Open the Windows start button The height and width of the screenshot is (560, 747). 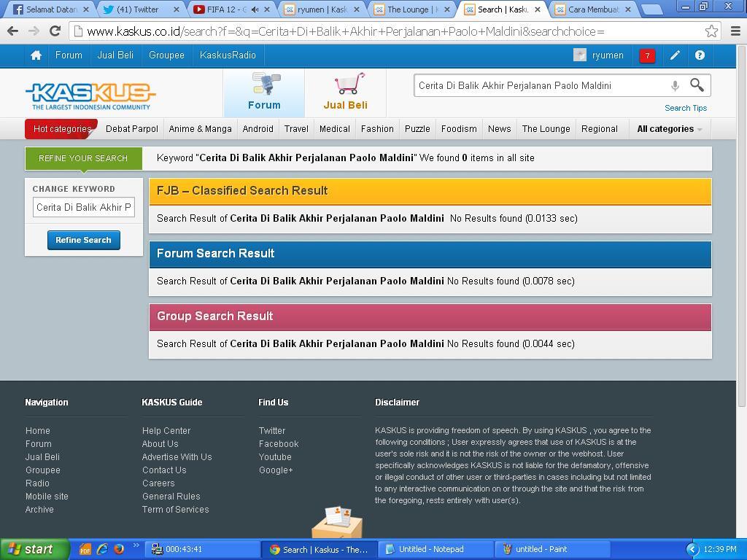[34, 550]
